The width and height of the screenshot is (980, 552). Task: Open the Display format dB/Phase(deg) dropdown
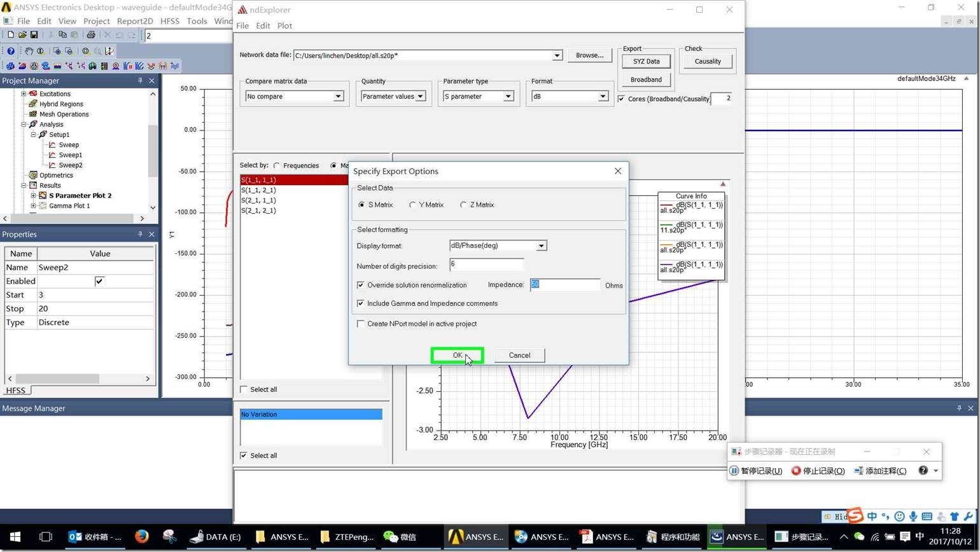click(541, 245)
